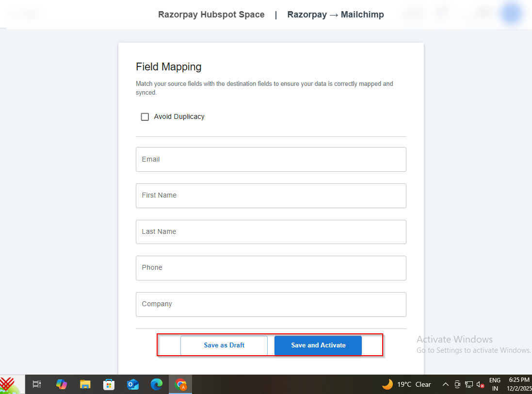532x394 pixels.
Task: Click the muted volume tray icon
Action: tap(480, 384)
